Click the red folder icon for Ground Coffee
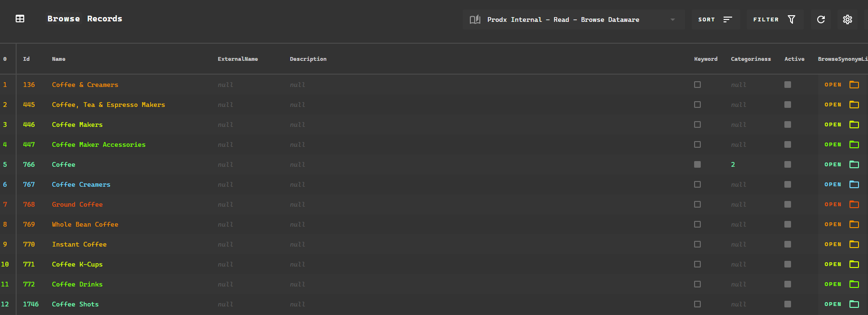The height and width of the screenshot is (315, 868). pos(854,204)
